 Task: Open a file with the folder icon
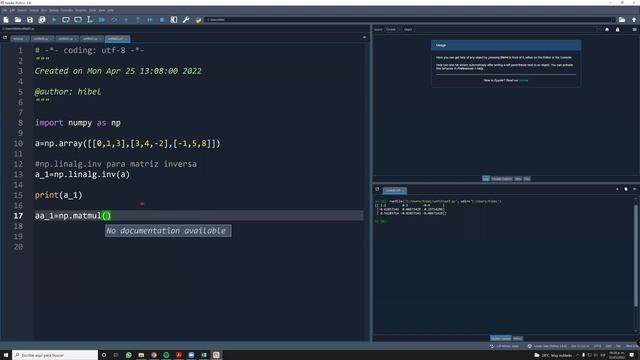pyautogui.click(x=18, y=20)
